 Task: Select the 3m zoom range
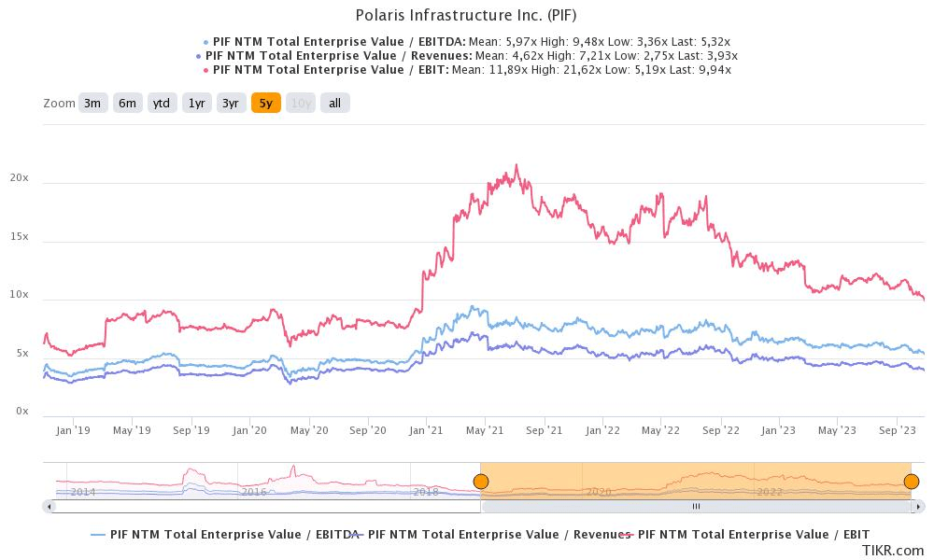click(92, 103)
